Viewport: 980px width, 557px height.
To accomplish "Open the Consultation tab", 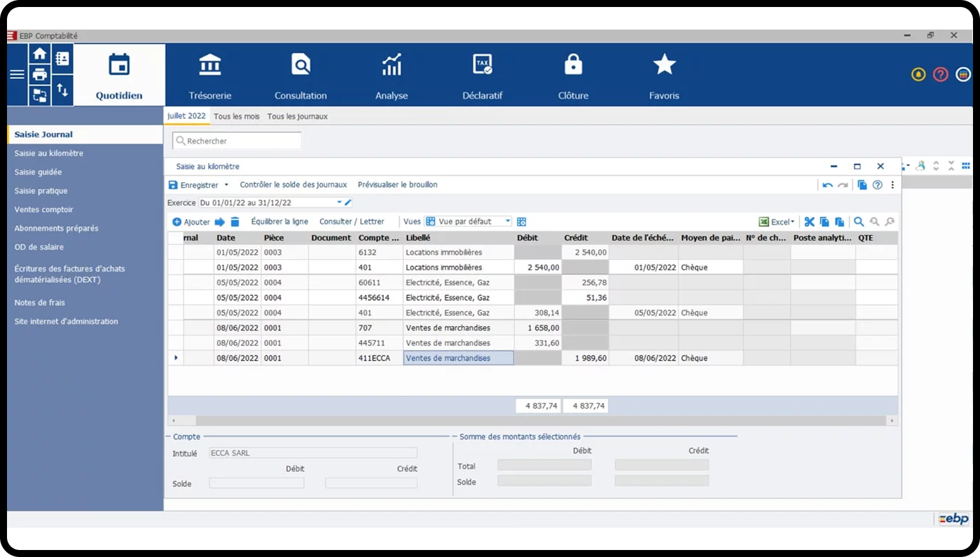I will [301, 74].
